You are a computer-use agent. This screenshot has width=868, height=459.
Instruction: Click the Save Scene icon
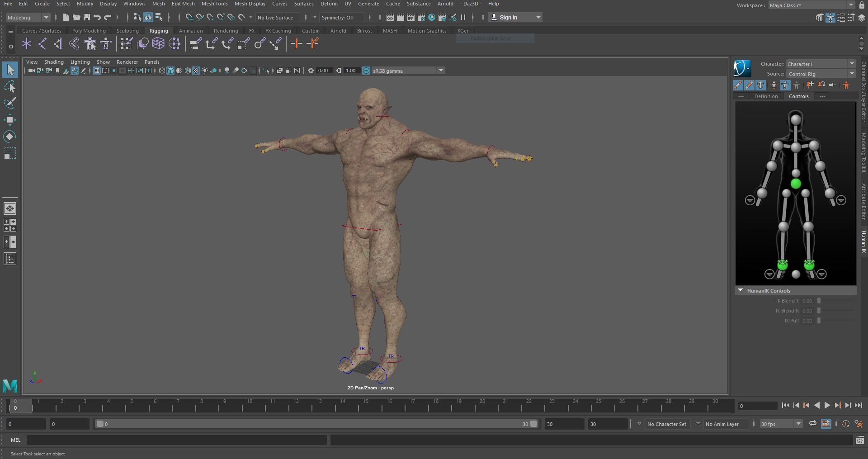tap(86, 17)
